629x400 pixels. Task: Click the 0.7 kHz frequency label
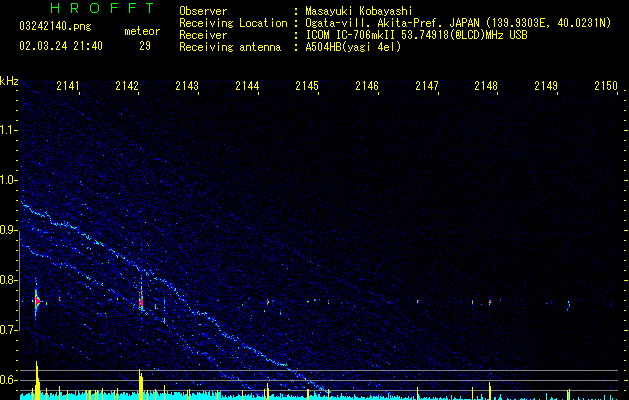(x=9, y=330)
